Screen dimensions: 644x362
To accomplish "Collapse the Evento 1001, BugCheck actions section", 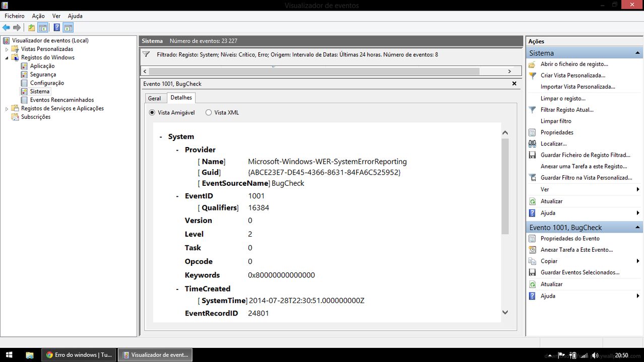I will [x=638, y=228].
